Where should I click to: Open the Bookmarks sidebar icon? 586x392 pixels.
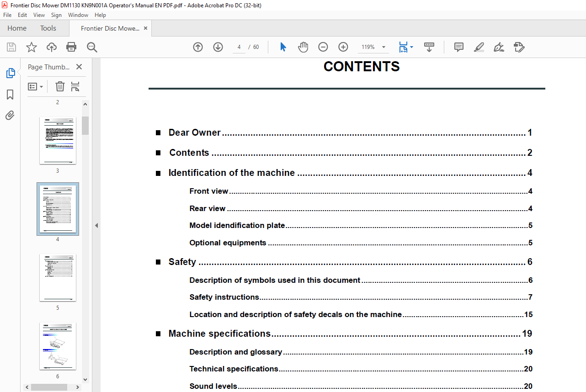[x=10, y=95]
